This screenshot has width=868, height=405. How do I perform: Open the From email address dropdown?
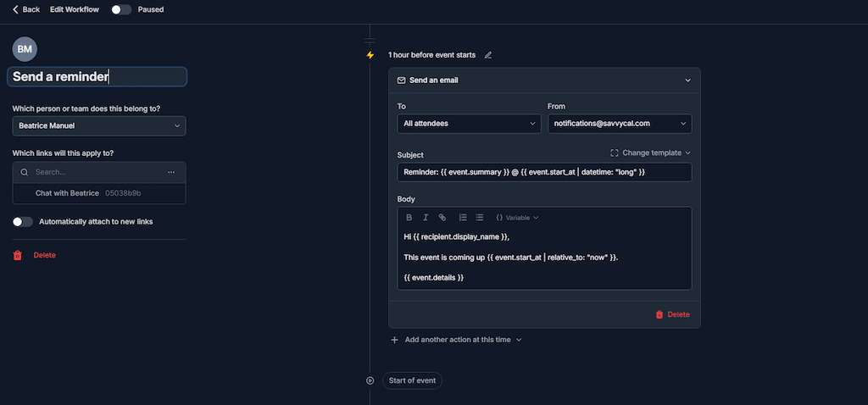619,124
